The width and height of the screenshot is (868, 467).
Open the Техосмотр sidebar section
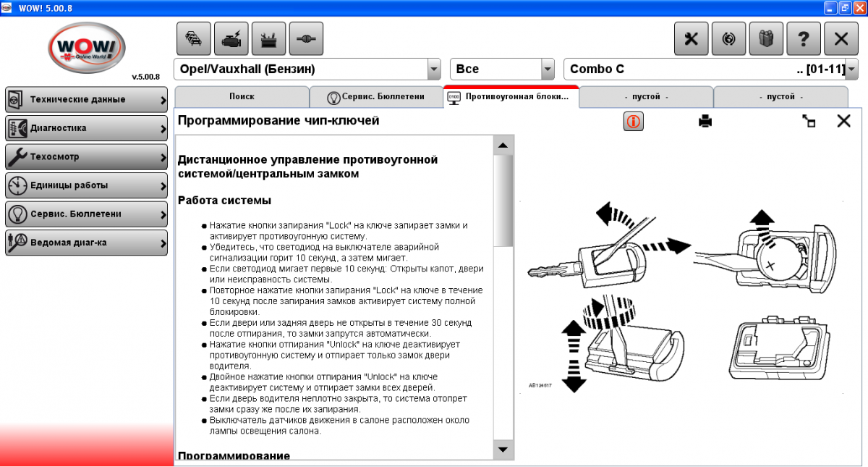coord(87,156)
